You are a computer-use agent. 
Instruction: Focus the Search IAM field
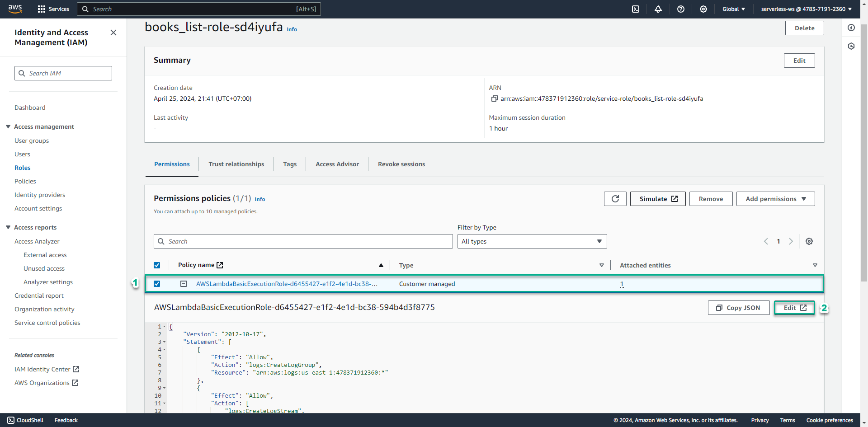click(x=63, y=73)
